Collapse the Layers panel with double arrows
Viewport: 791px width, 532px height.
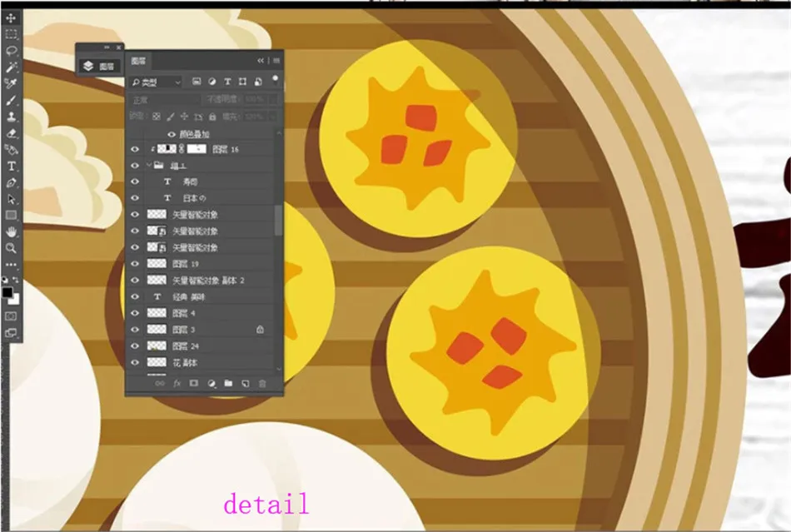pyautogui.click(x=261, y=61)
